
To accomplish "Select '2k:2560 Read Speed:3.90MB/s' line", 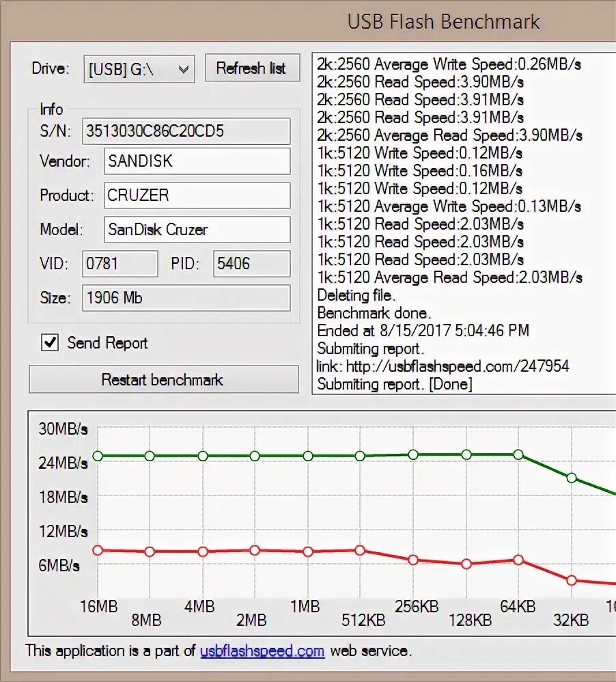I will coord(420,82).
